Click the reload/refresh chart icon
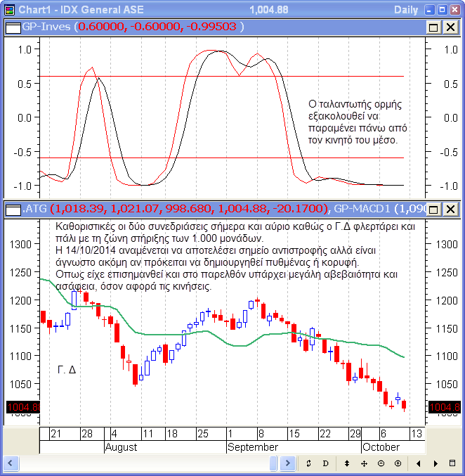The image size is (465, 476). click(308, 464)
